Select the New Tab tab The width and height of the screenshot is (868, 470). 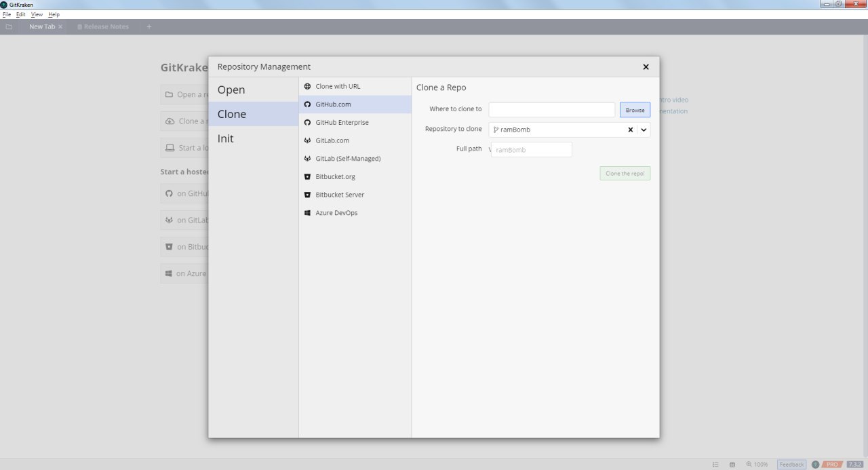[x=42, y=27]
